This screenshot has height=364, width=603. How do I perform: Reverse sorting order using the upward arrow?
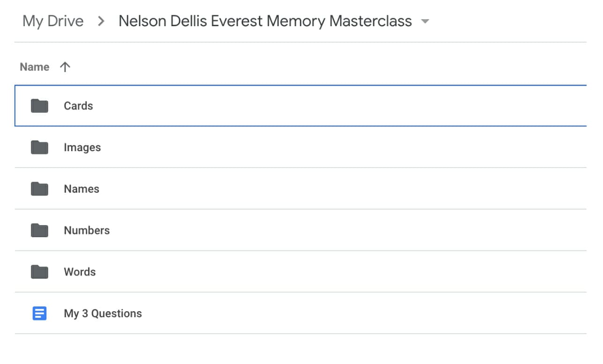click(x=65, y=66)
